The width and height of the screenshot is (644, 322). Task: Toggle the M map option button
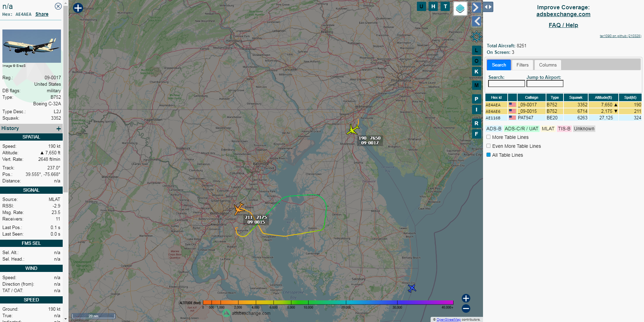(x=476, y=85)
